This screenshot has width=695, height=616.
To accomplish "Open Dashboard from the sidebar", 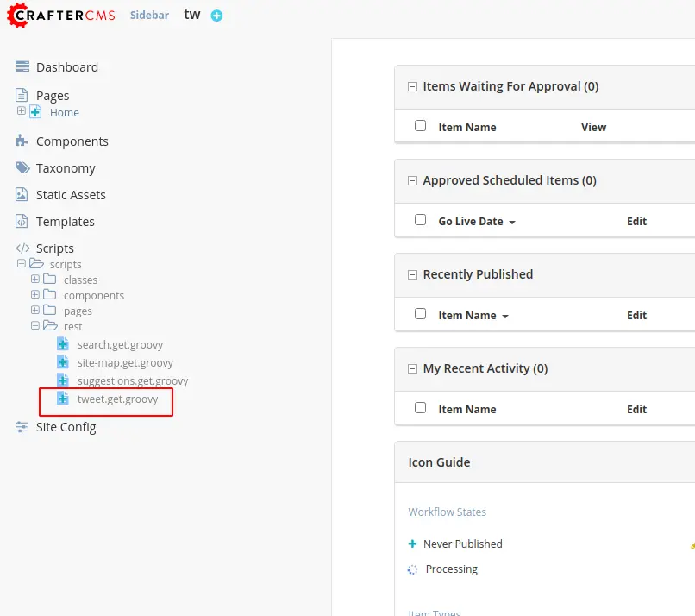I will 66,67.
